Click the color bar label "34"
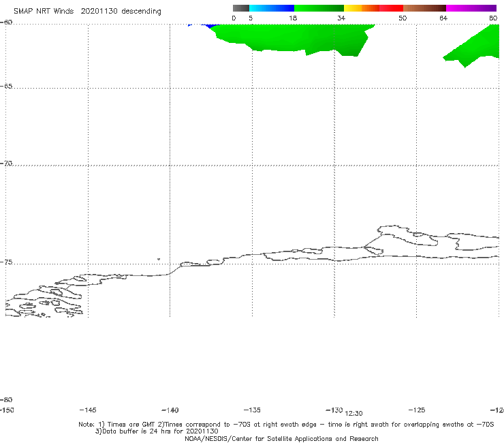 pyautogui.click(x=341, y=18)
